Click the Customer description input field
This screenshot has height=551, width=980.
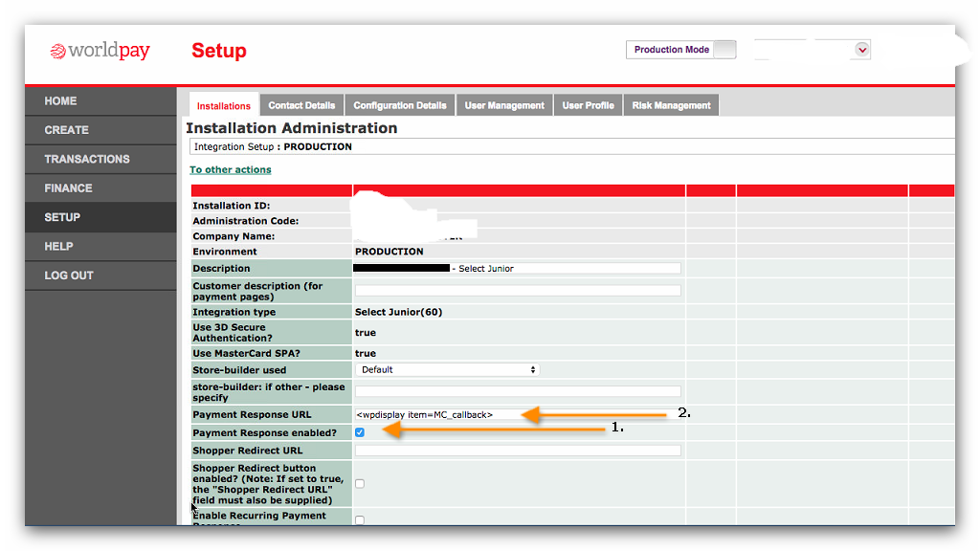518,291
